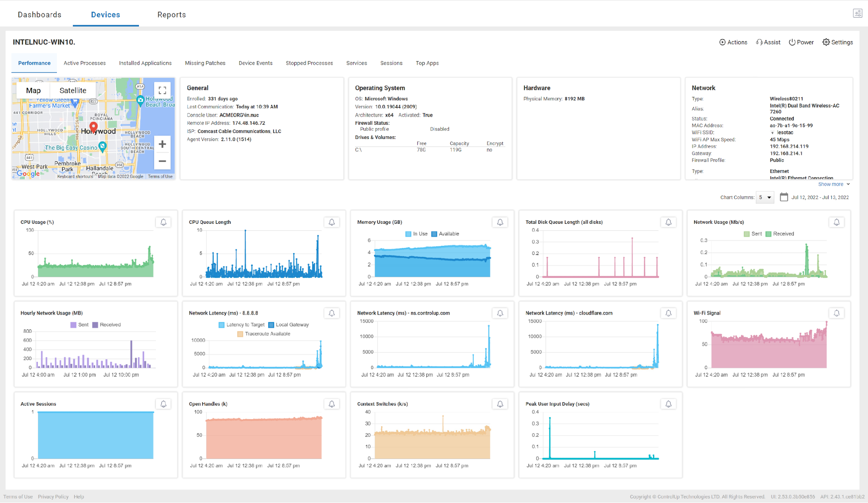This screenshot has width=868, height=503.
Task: Open the Privacy Policy link
Action: point(53,496)
